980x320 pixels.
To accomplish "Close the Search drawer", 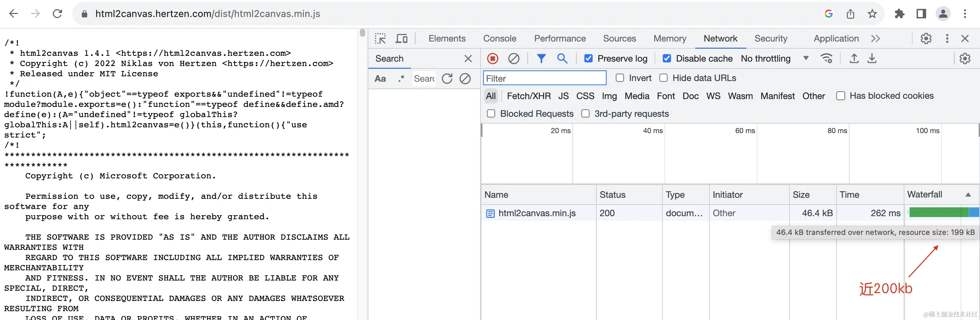I will click(x=468, y=59).
